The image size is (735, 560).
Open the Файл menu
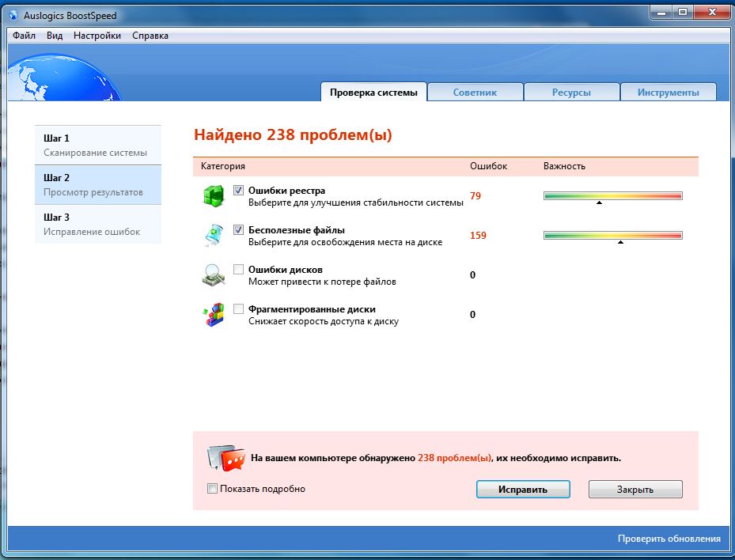24,36
